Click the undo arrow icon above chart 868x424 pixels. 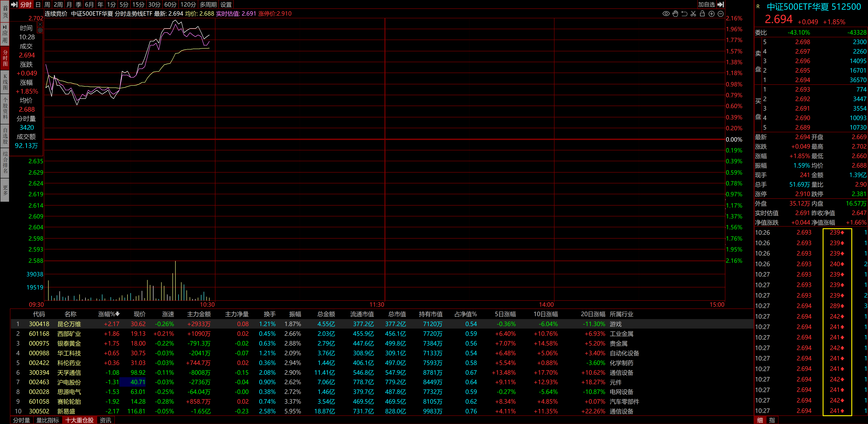click(x=684, y=14)
